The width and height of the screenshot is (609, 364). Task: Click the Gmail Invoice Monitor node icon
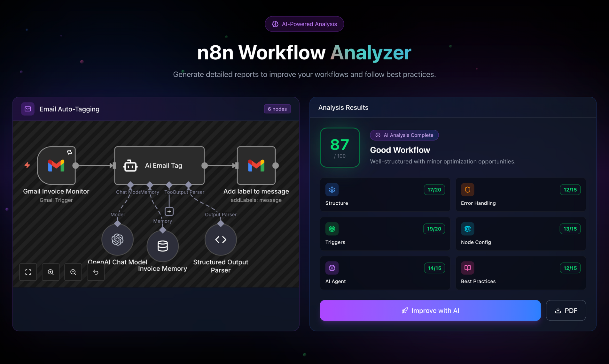[x=56, y=165]
